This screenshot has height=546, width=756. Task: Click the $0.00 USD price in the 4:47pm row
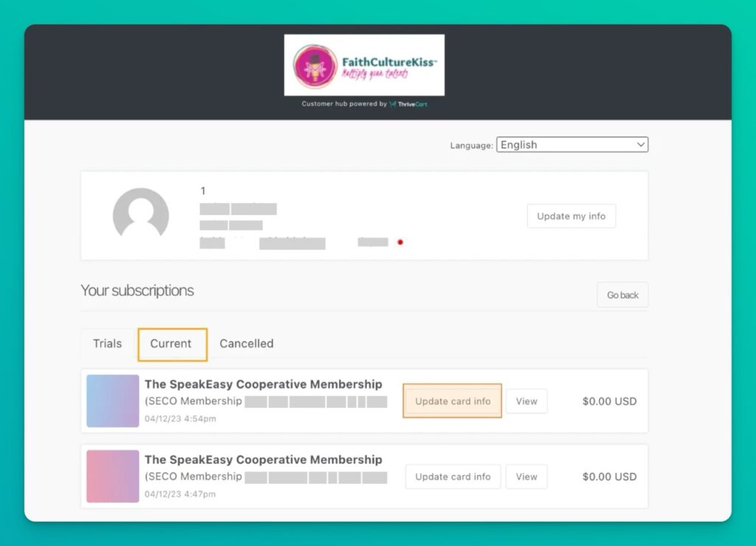pos(609,477)
